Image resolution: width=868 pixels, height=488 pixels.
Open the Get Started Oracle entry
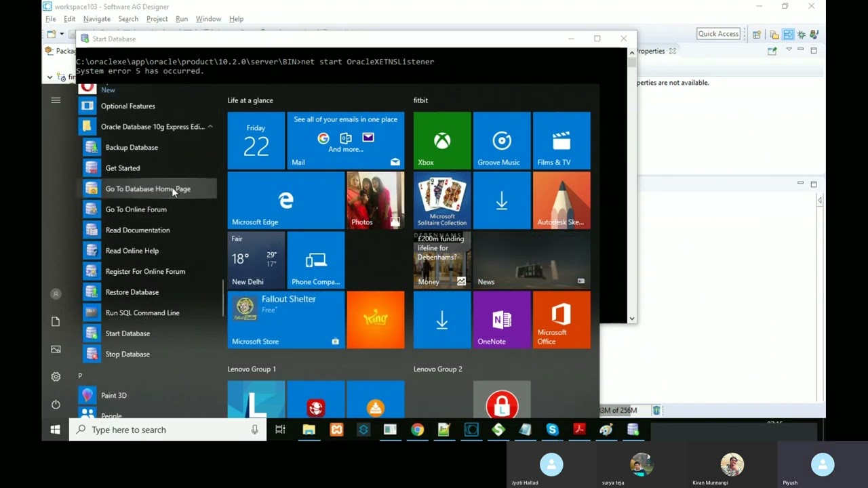pyautogui.click(x=147, y=168)
